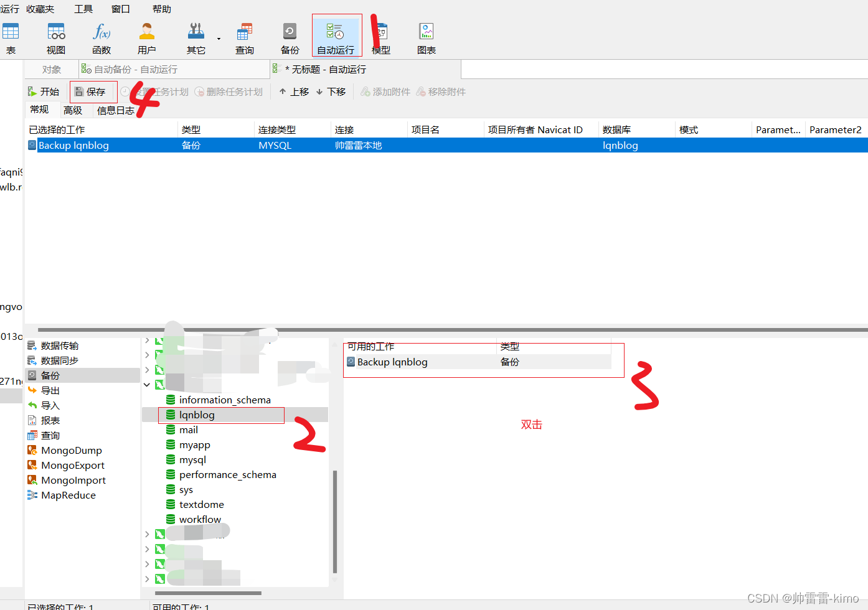Click the 开始 (Start) button
Viewport: 868px width, 610px height.
[x=44, y=91]
